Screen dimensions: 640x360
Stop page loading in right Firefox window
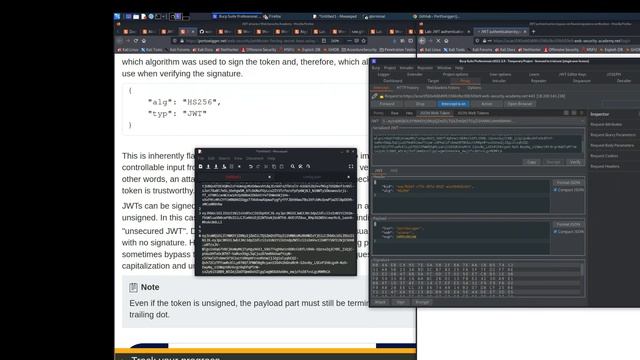point(438,41)
